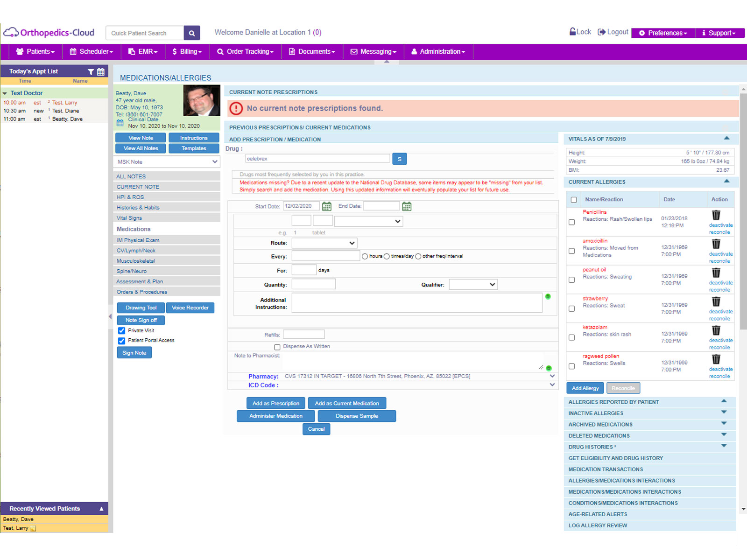Check the Dispense As Written checkbox

click(x=277, y=347)
